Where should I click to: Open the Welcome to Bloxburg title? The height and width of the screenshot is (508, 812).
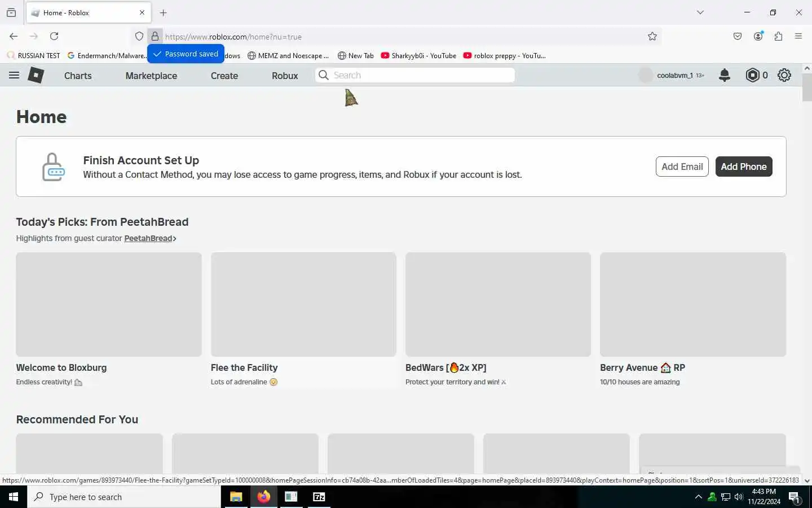tap(61, 367)
